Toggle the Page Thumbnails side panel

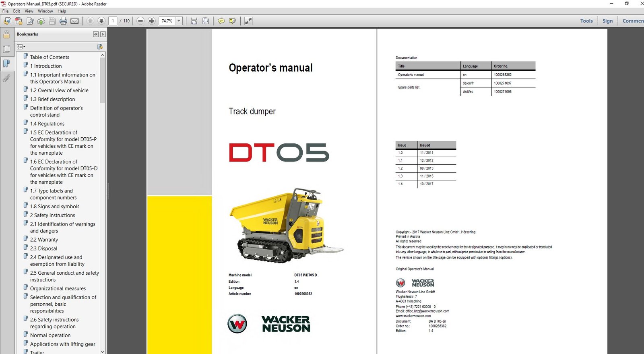(x=6, y=49)
